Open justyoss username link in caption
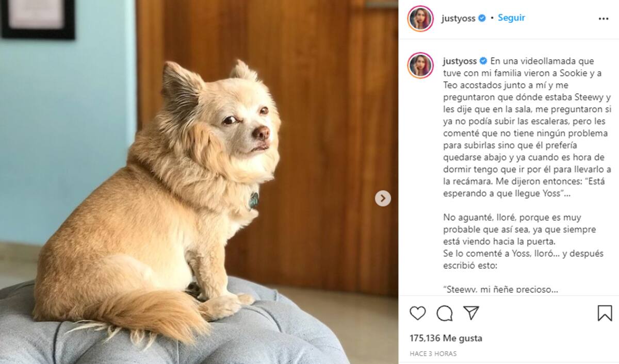The height and width of the screenshot is (364, 619). coord(460,61)
